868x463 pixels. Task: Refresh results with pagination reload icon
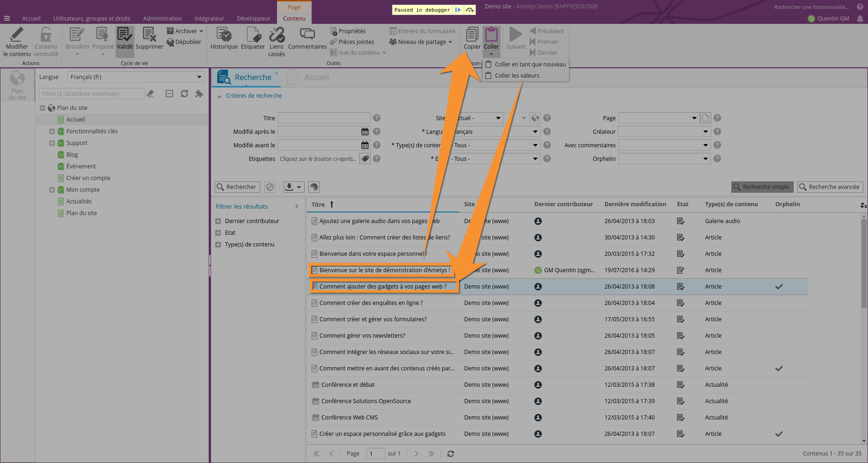(x=451, y=454)
